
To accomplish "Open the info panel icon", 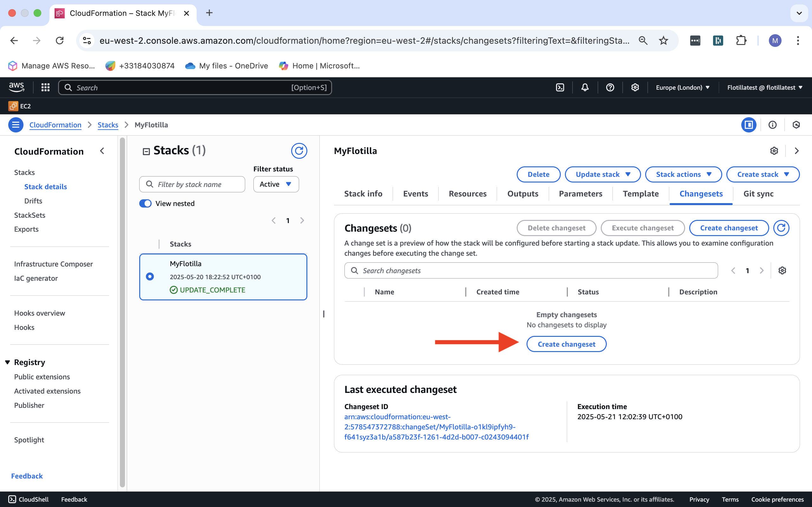I will pos(772,125).
